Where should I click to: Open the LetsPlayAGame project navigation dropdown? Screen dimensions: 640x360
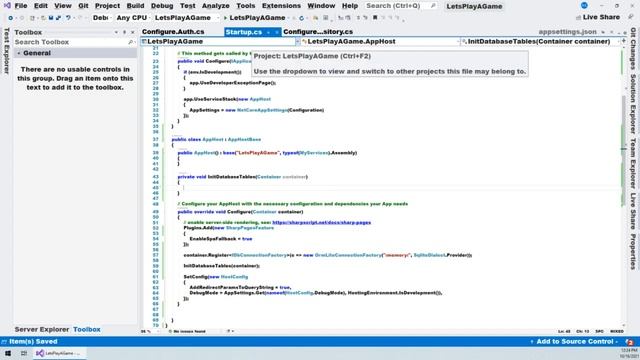click(x=220, y=41)
